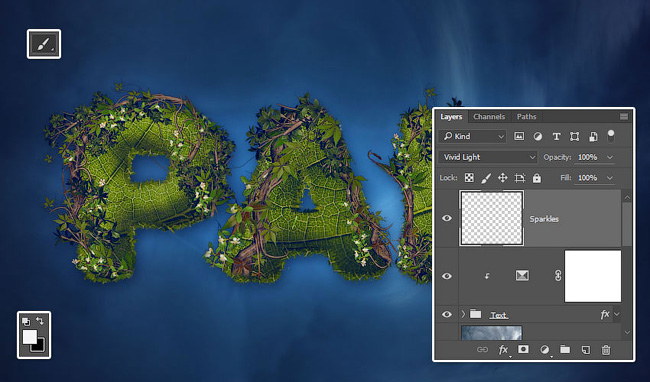Viewport: 650px width, 382px height.
Task: Lock all layer attributes
Action: tap(537, 178)
